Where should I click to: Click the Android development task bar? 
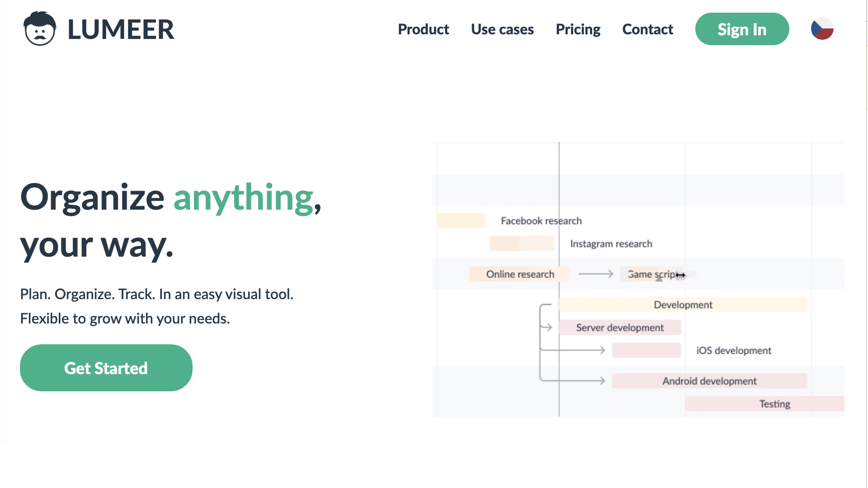pyautogui.click(x=709, y=381)
